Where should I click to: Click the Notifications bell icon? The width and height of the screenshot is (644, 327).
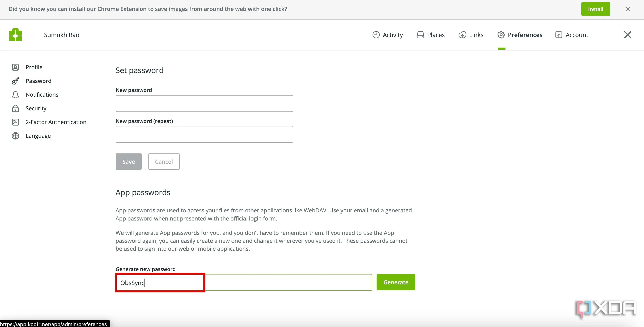[x=15, y=94]
